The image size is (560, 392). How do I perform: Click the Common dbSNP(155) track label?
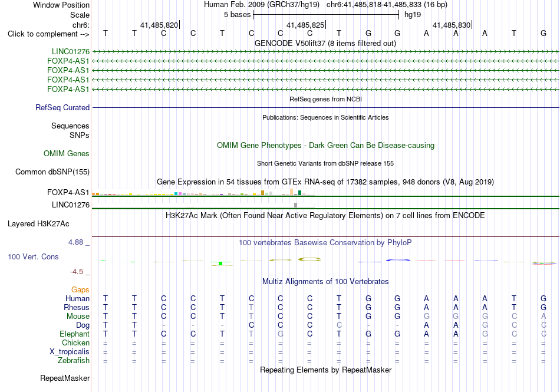coord(52,172)
